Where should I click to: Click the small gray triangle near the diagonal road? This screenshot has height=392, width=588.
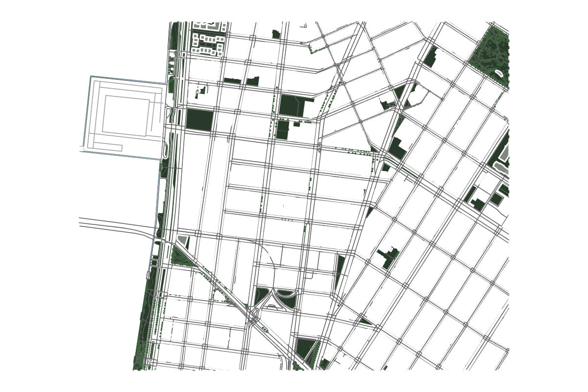[x=183, y=240]
